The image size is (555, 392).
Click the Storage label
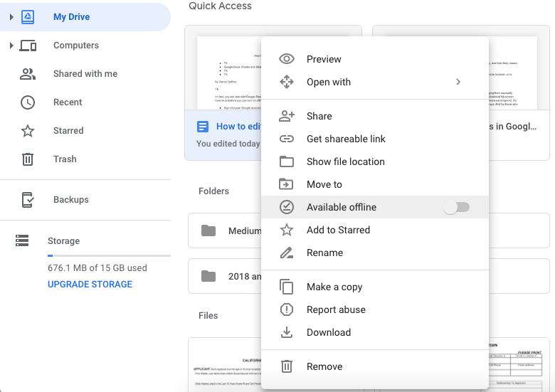tap(64, 240)
